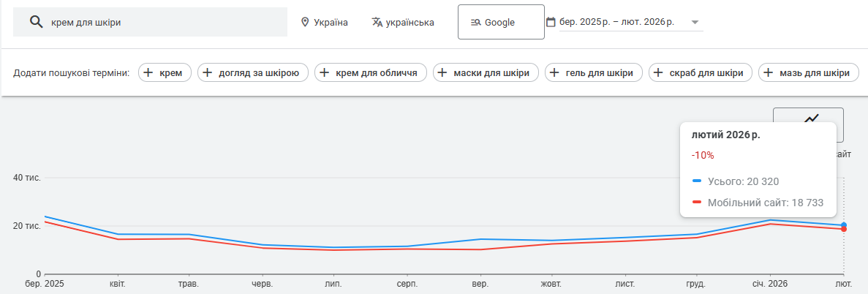Expand the date range dropdown arrow

pyautogui.click(x=694, y=23)
